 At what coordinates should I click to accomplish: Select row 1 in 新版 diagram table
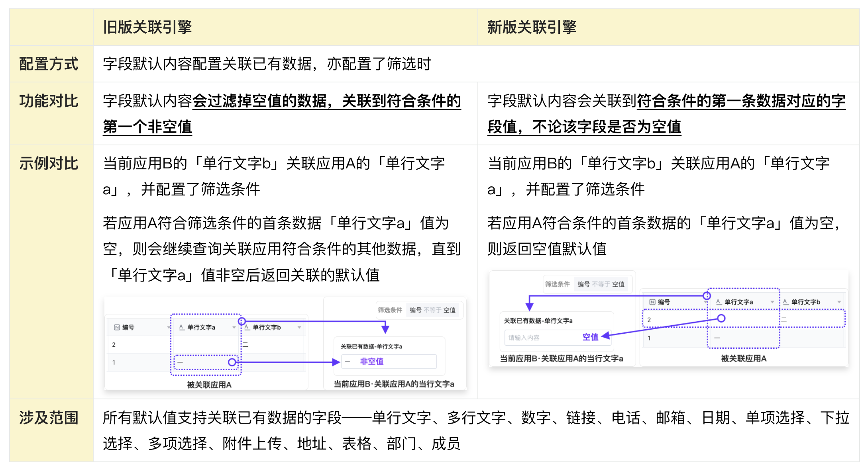point(744,338)
